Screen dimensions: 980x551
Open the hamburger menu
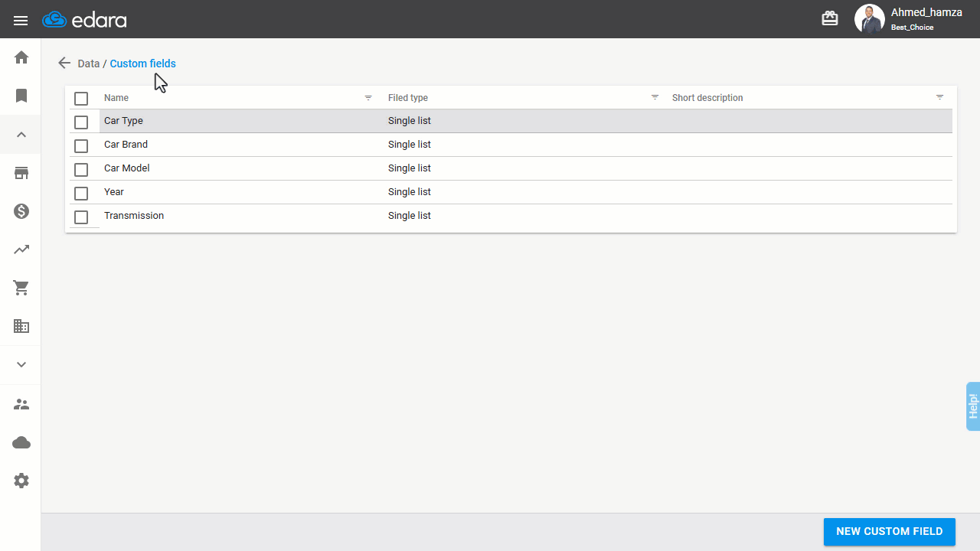[21, 20]
